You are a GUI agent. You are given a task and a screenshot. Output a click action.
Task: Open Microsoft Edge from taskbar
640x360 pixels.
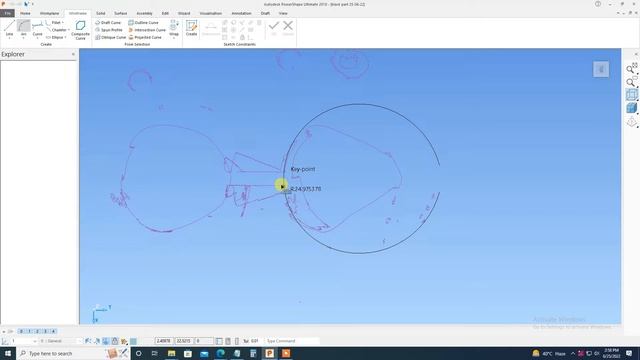220,353
